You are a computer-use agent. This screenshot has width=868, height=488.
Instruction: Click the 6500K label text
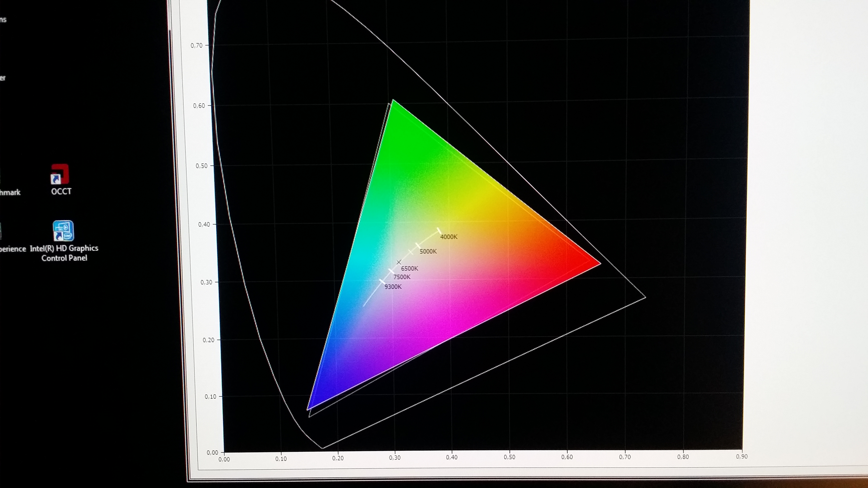pos(409,268)
